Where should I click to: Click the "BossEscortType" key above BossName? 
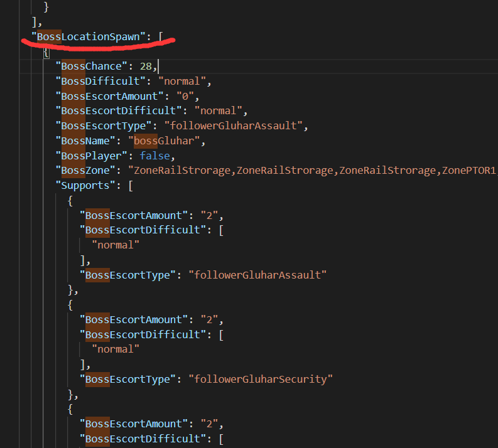point(104,125)
